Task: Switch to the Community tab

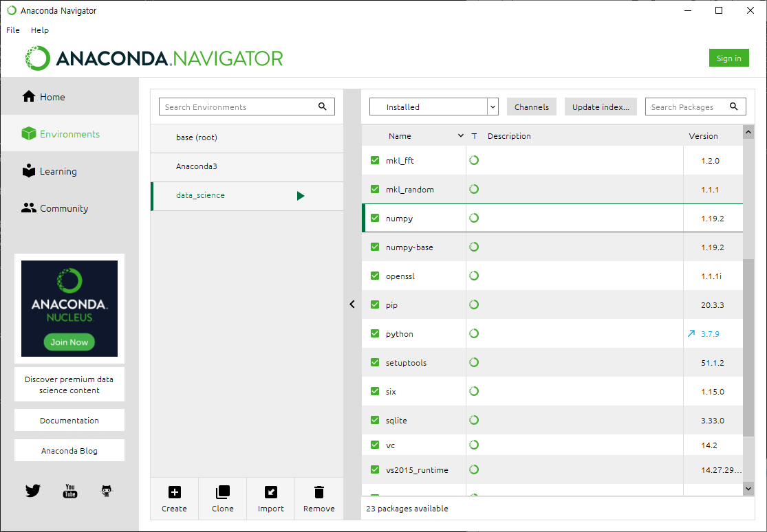Action: pos(70,208)
